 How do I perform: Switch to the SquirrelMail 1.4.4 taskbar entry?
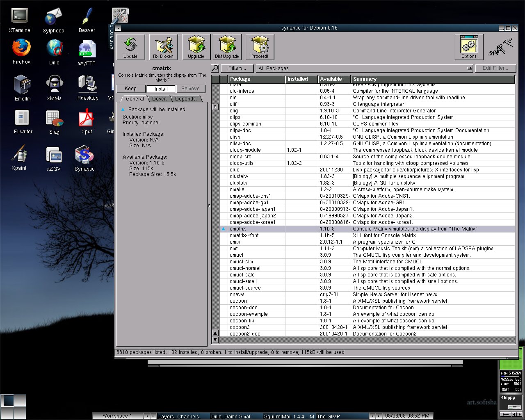pyautogui.click(x=289, y=416)
